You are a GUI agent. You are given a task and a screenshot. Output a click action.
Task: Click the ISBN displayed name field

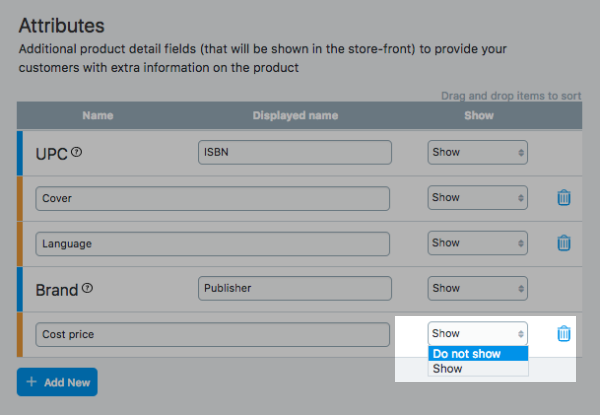click(x=294, y=152)
